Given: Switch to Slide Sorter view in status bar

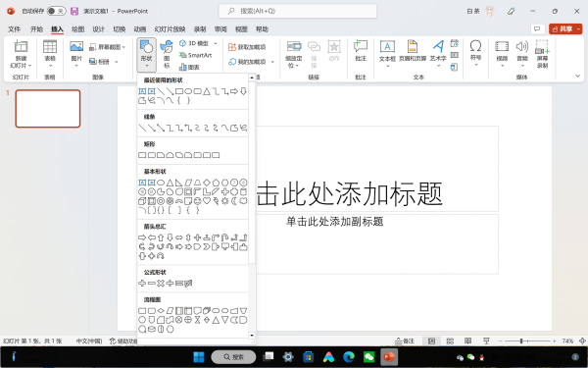Looking at the screenshot, I should [x=450, y=341].
